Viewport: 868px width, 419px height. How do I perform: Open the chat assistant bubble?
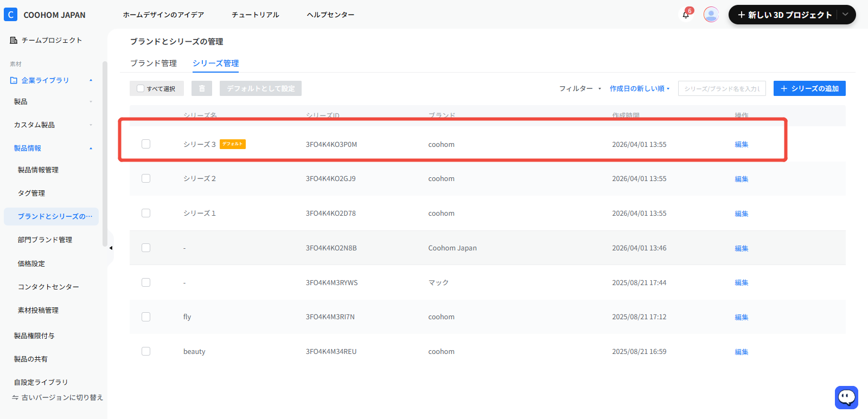point(846,397)
